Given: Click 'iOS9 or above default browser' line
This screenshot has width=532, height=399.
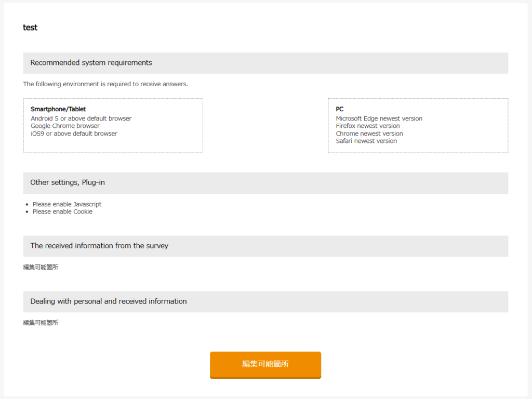Looking at the screenshot, I should 74,134.
